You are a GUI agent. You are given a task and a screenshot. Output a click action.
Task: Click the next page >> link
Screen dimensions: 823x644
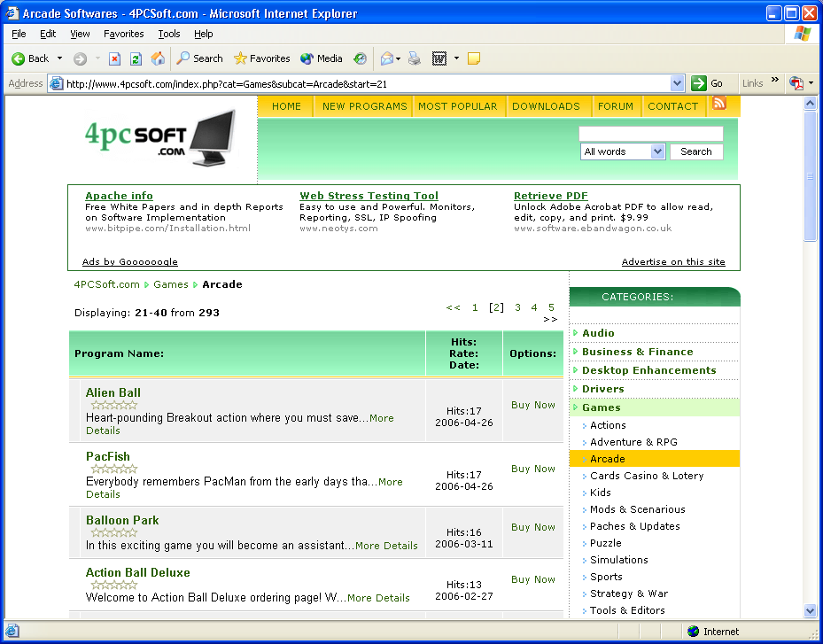pyautogui.click(x=550, y=319)
